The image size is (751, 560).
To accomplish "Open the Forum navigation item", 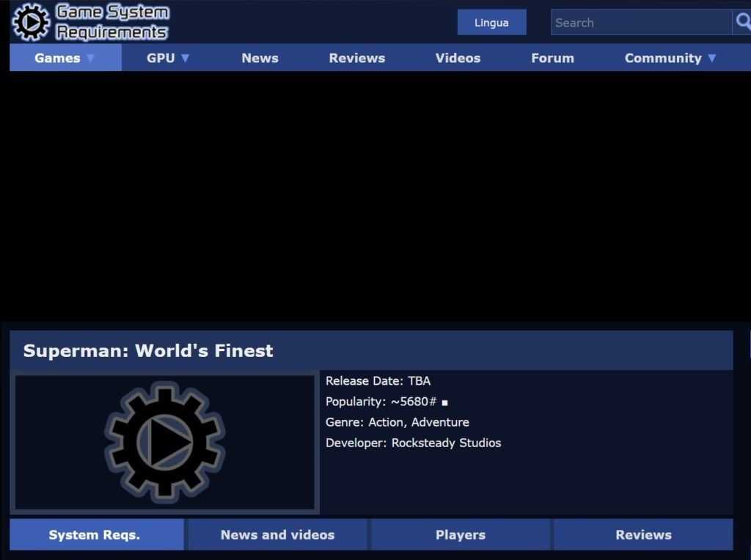I will pos(552,58).
